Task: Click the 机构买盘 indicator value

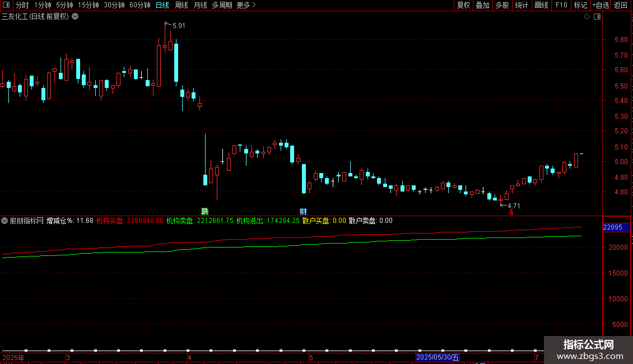Action: pyautogui.click(x=129, y=221)
